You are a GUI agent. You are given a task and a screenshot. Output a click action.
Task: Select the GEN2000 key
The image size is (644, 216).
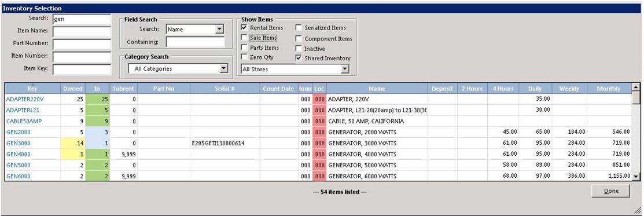tap(18, 132)
